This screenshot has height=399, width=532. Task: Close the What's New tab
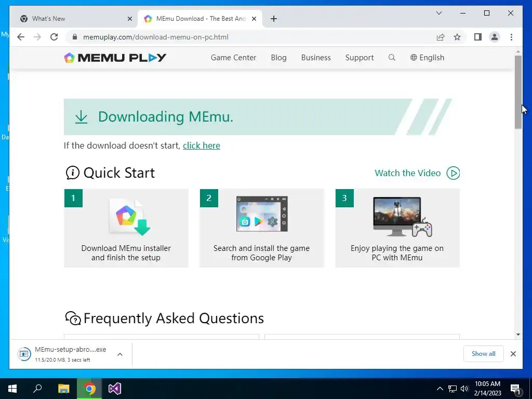click(x=129, y=19)
